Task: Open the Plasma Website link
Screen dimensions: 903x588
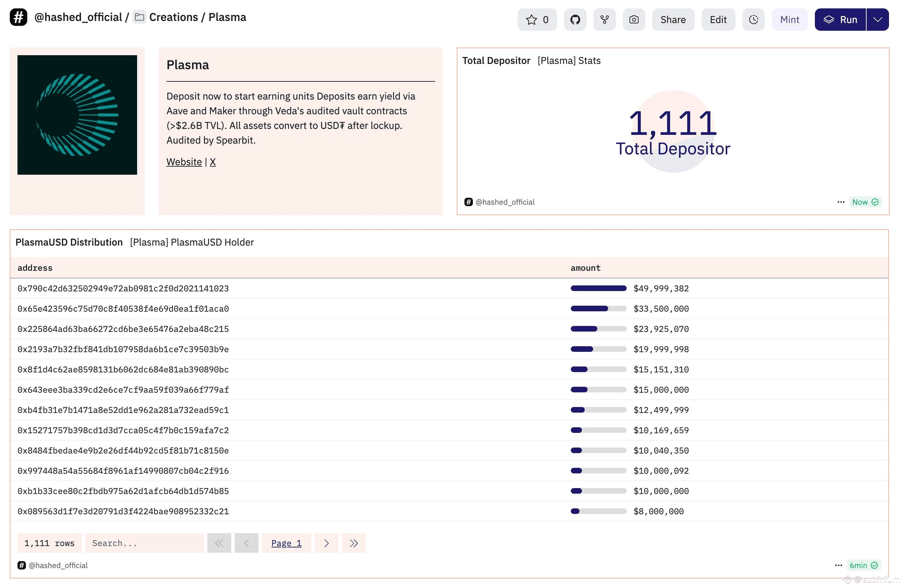Action: 184,162
